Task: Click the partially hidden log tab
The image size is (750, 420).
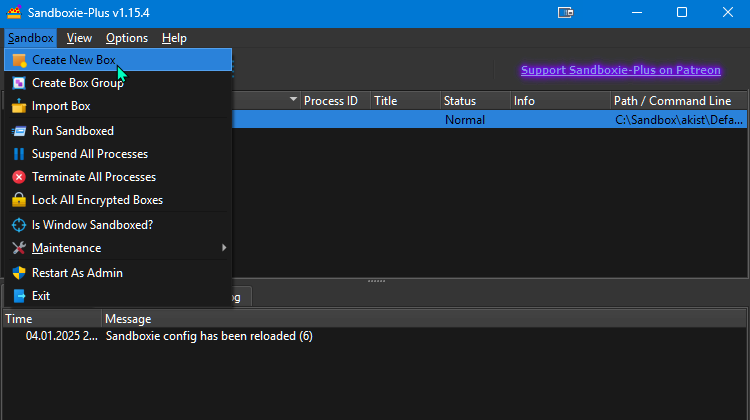Action: point(242,297)
